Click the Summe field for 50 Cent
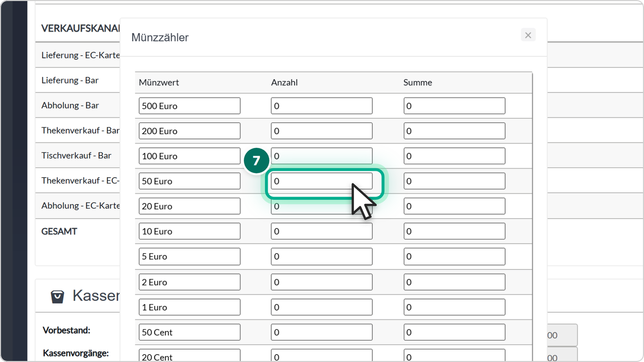 pos(454,332)
